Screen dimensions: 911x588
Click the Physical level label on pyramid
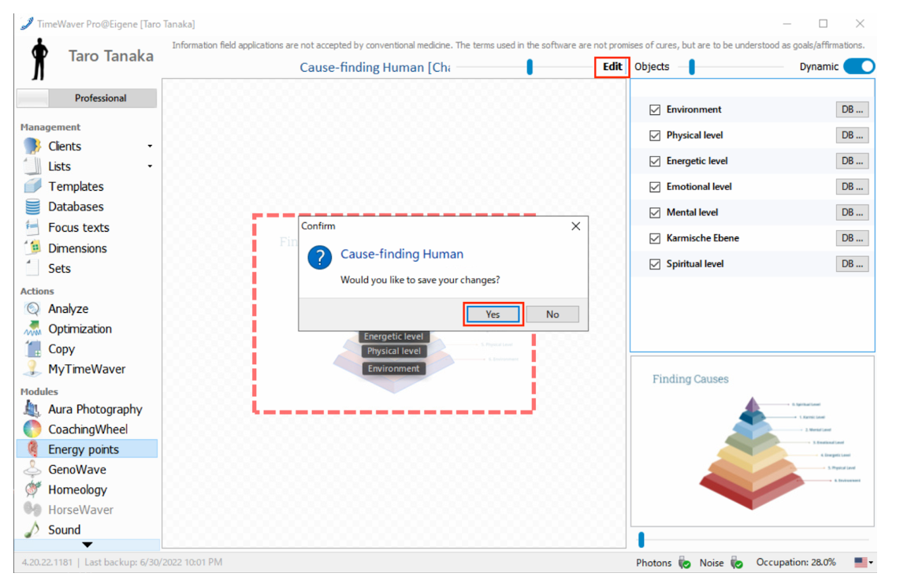(x=394, y=351)
